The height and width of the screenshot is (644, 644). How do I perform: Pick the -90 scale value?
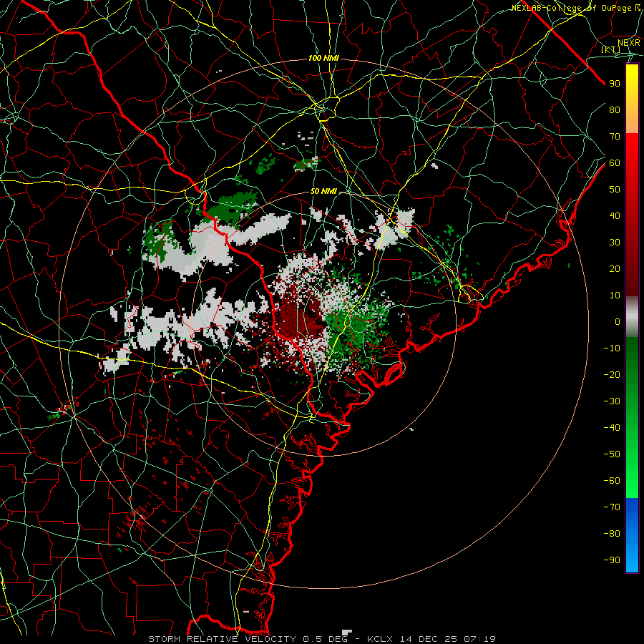[612, 560]
